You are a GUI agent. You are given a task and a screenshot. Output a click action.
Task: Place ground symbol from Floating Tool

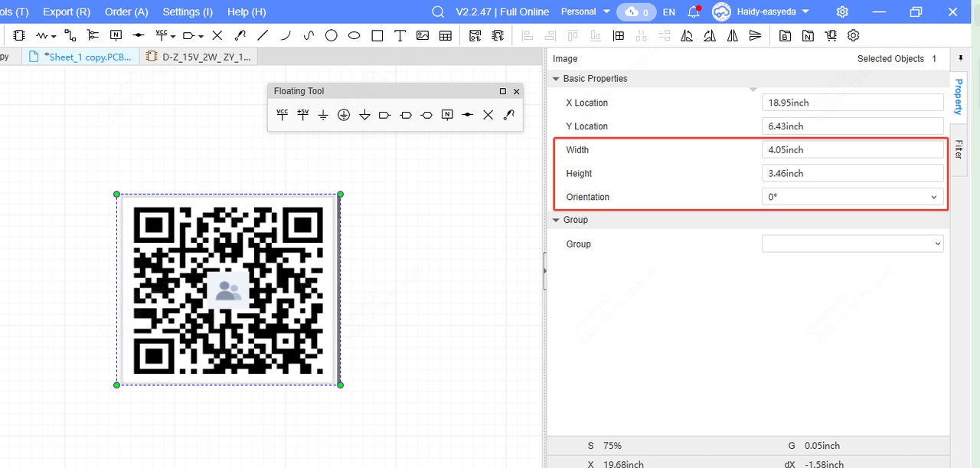coord(323,115)
